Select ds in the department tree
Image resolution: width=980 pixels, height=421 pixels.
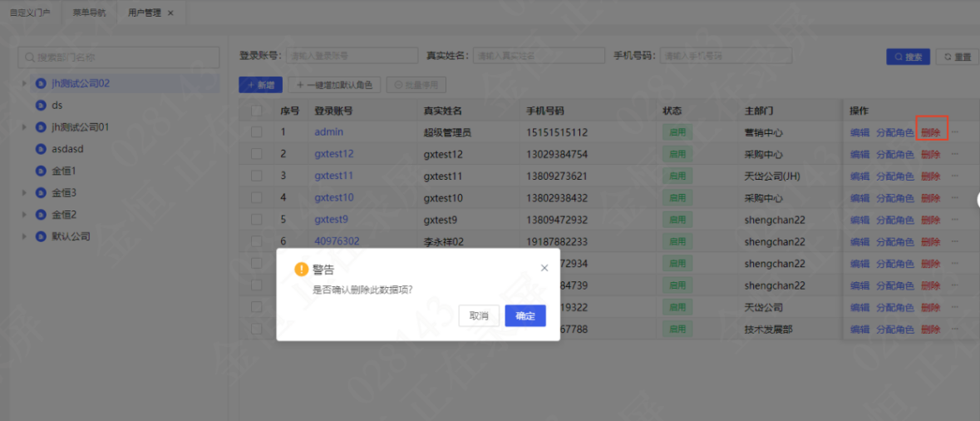pyautogui.click(x=57, y=105)
